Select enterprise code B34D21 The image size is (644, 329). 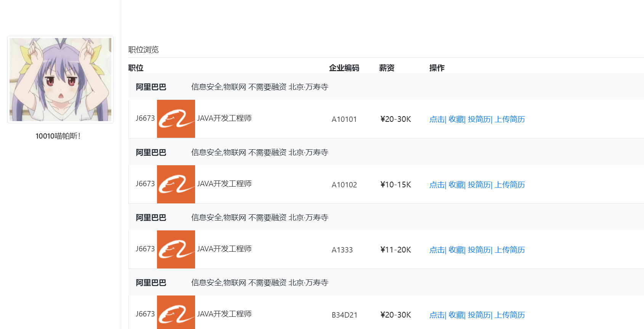pyautogui.click(x=344, y=315)
